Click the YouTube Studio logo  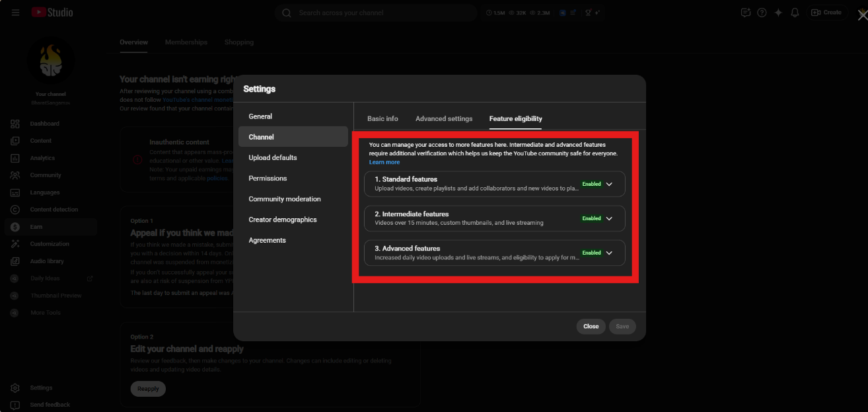[52, 13]
